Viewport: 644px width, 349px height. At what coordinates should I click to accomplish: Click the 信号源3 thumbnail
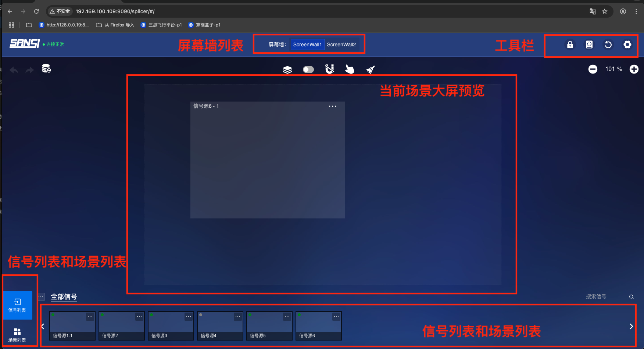171,326
